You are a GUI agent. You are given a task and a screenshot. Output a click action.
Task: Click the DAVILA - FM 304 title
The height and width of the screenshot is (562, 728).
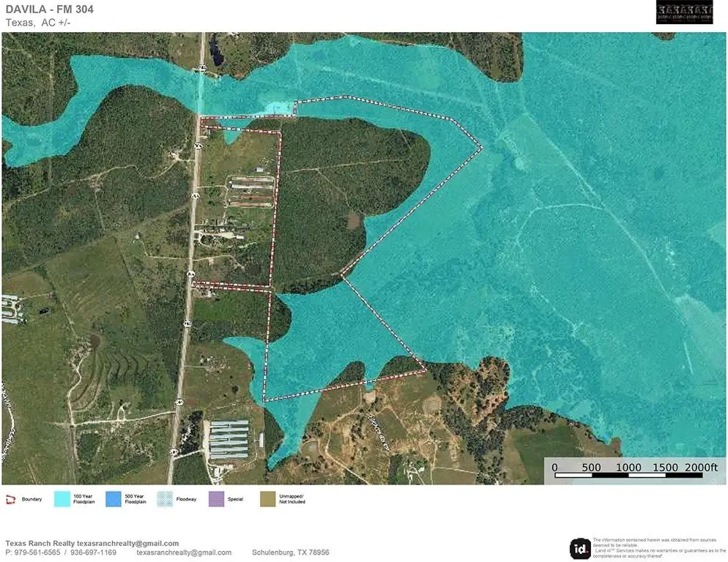pyautogui.click(x=49, y=10)
